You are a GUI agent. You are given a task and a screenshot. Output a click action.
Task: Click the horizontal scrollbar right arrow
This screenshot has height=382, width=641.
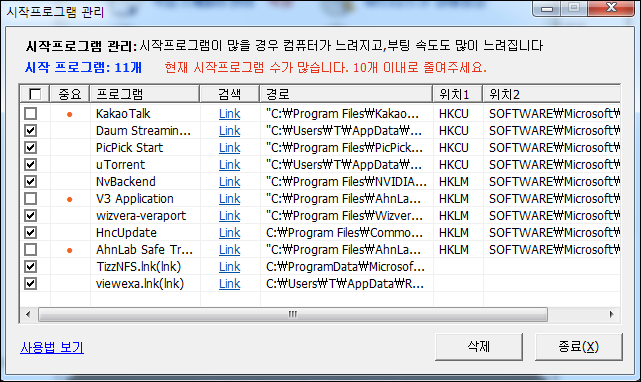coord(612,315)
